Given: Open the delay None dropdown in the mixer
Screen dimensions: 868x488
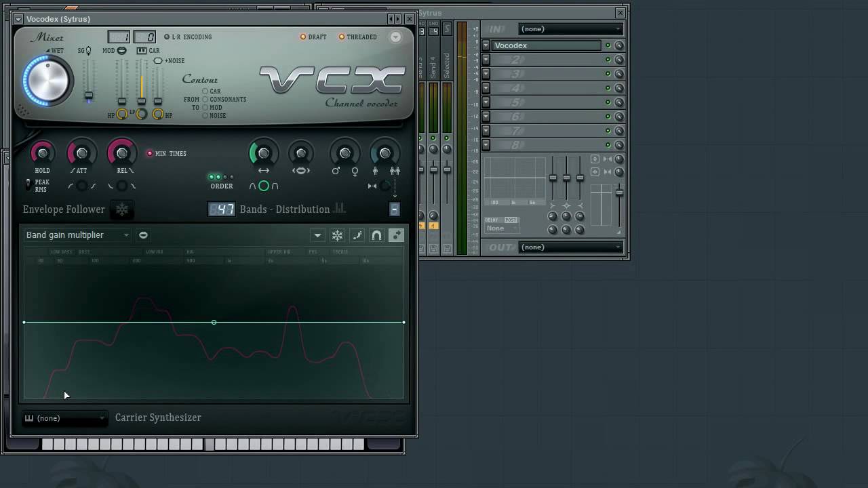Looking at the screenshot, I should tap(501, 228).
